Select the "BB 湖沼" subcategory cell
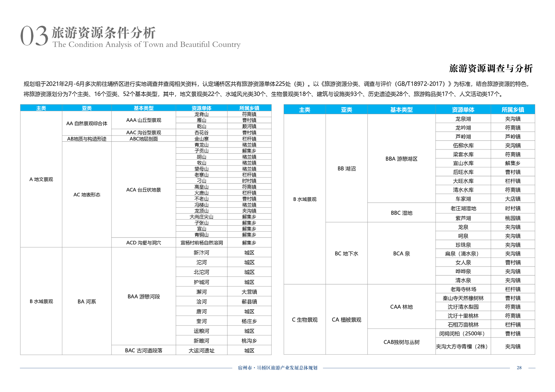 [346, 168]
